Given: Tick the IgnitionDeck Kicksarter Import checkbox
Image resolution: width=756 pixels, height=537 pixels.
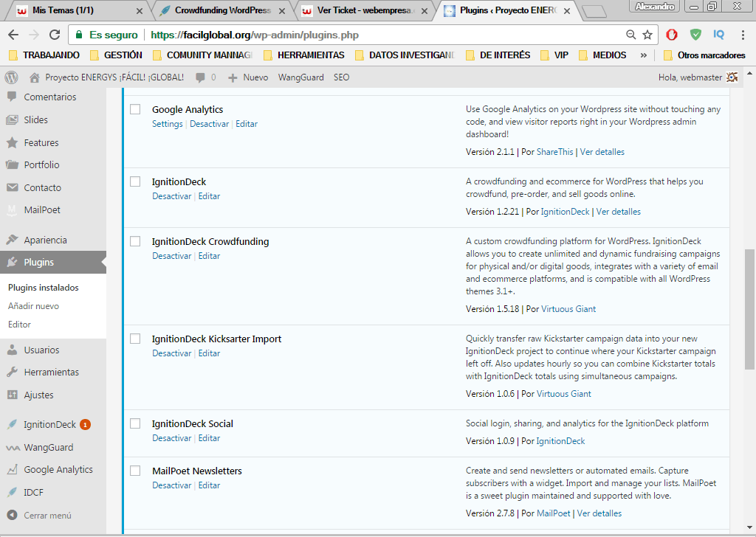Looking at the screenshot, I should (x=136, y=339).
